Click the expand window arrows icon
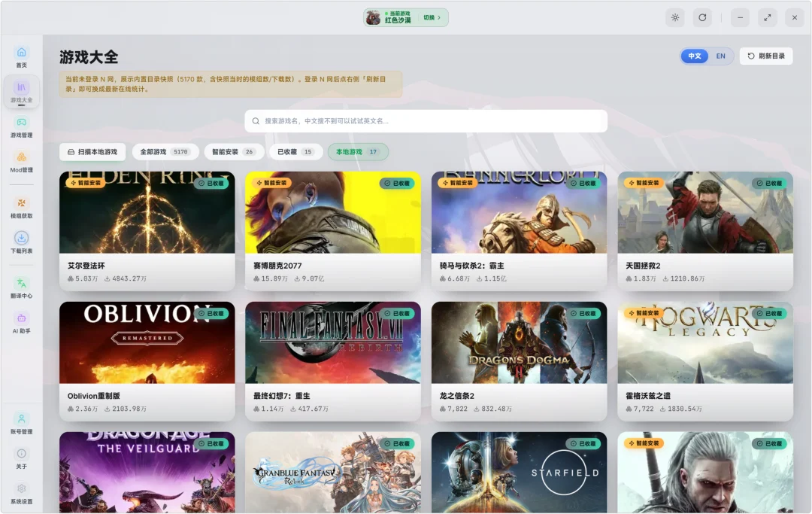 coord(767,17)
